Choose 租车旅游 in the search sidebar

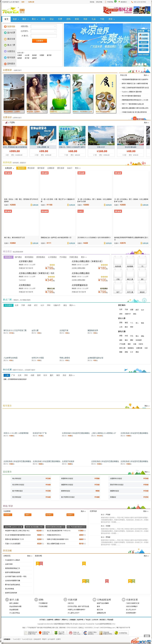point(10,57)
